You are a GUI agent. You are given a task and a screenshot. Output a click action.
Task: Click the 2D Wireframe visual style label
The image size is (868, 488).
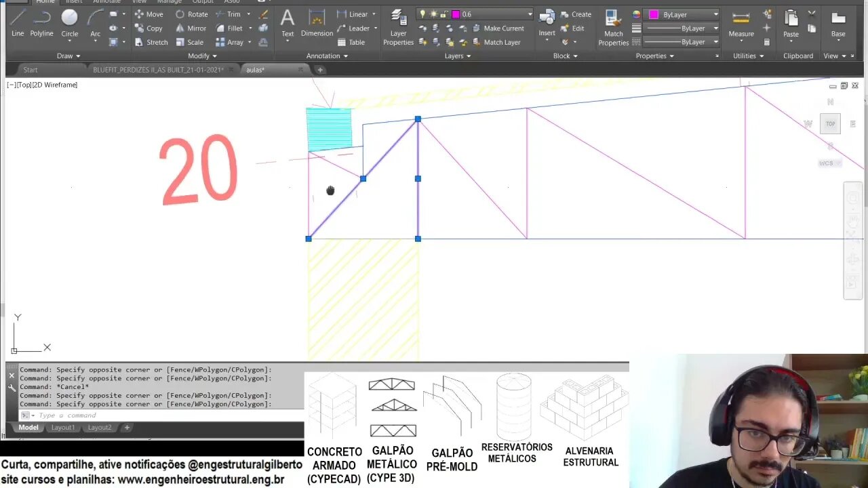point(56,85)
